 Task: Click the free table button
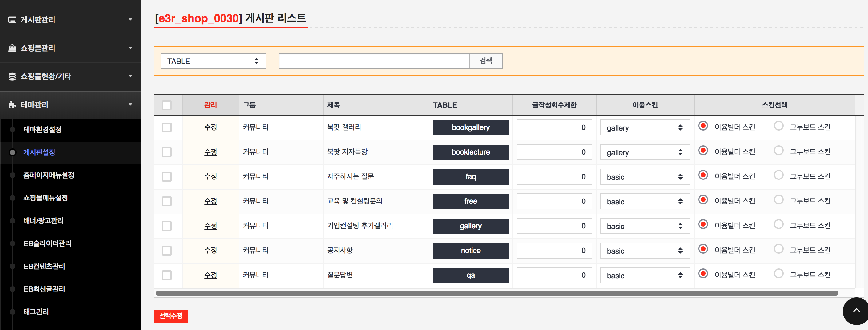(471, 202)
